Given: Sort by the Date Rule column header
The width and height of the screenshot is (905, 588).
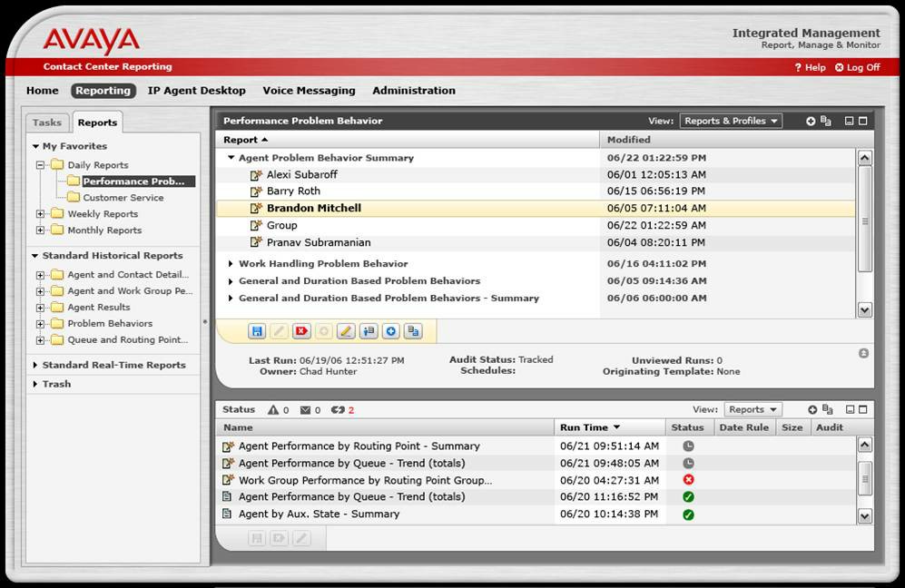Looking at the screenshot, I should [744, 427].
